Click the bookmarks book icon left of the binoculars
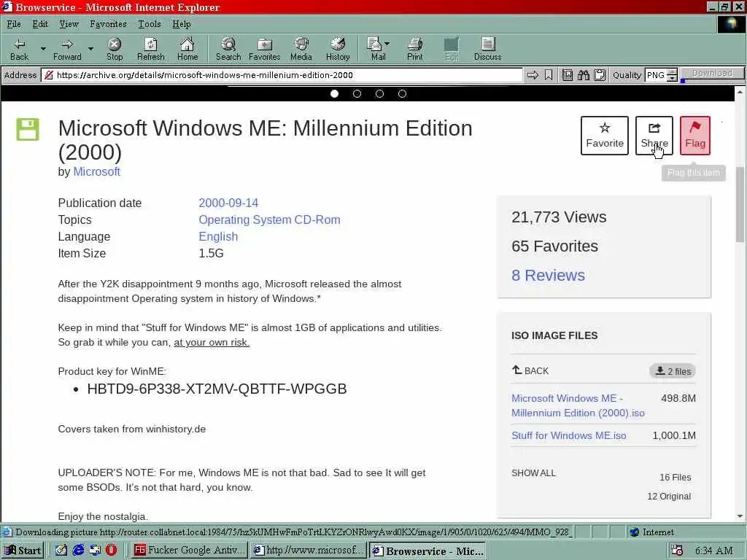 pyautogui.click(x=567, y=75)
